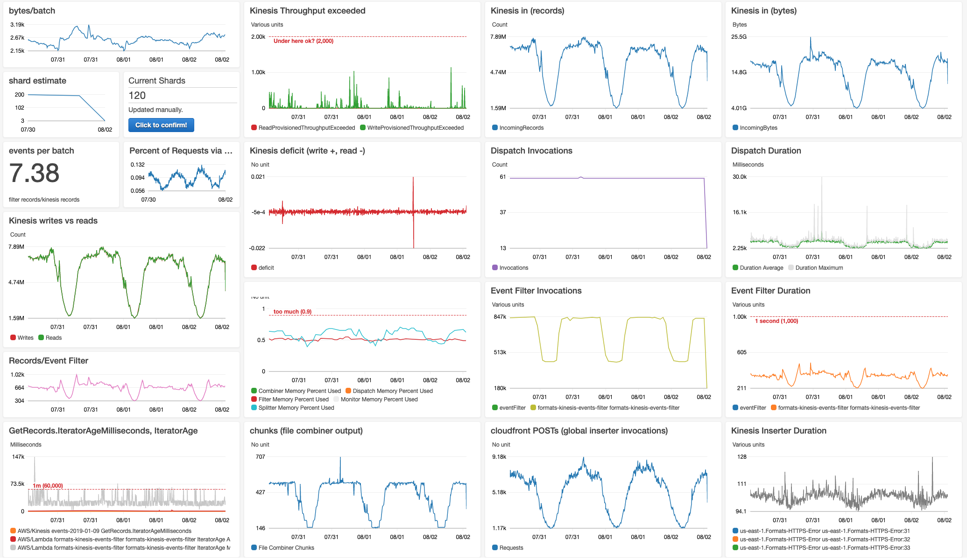Toggle orange formats-kinesis-events-filter legend in Event Filter Duration
This screenshot has height=560, width=967.
coord(845,407)
